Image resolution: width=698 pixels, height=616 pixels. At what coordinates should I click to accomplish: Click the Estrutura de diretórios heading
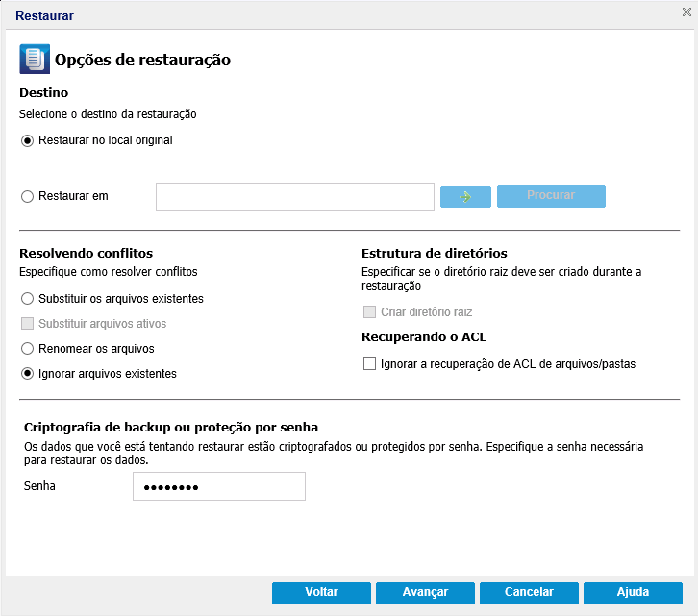pyautogui.click(x=434, y=254)
